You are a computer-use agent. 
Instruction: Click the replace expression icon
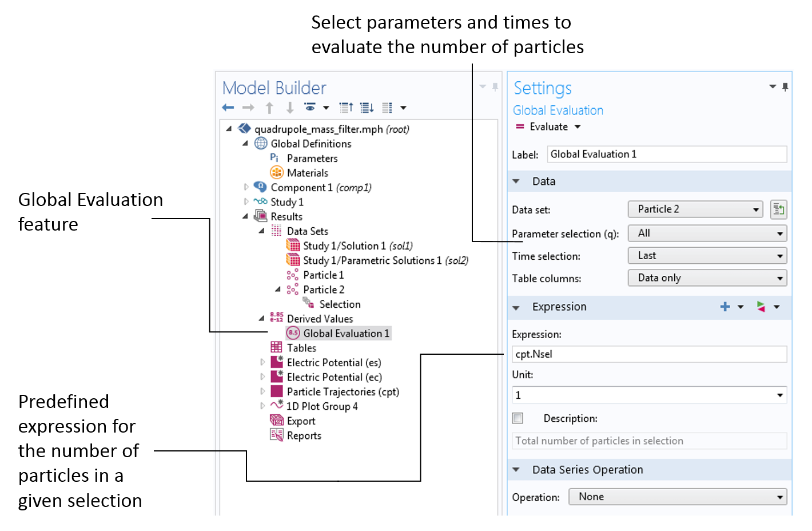[x=761, y=307]
